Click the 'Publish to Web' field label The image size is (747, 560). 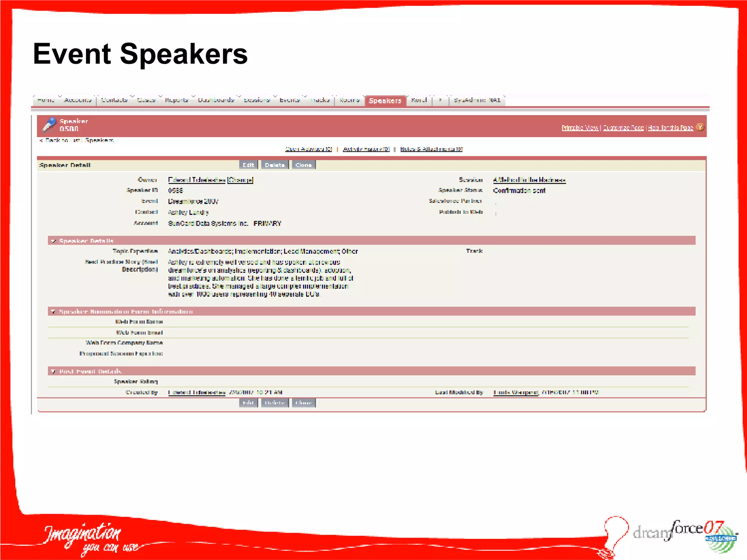(461, 212)
